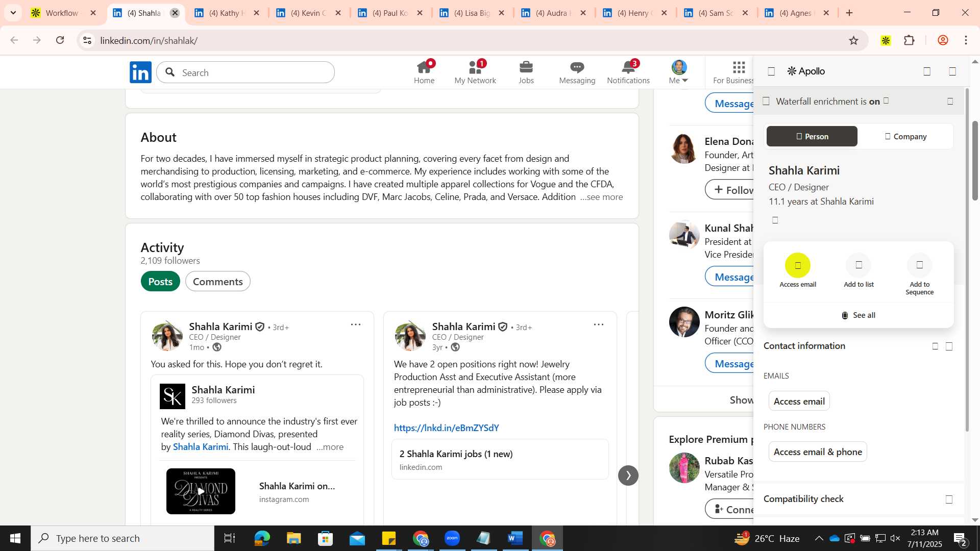This screenshot has height=551, width=980.
Task: Follow Elena Dona suggestion
Action: pos(730,190)
